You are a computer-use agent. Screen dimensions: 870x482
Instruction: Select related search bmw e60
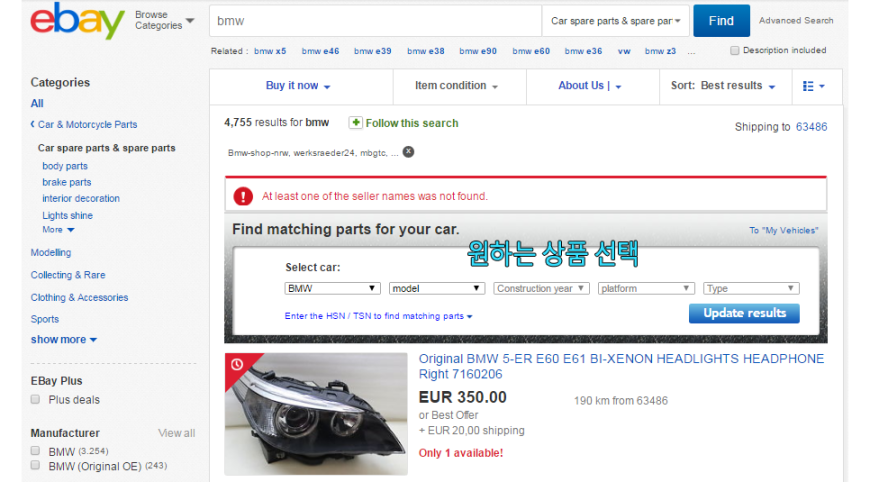click(531, 51)
